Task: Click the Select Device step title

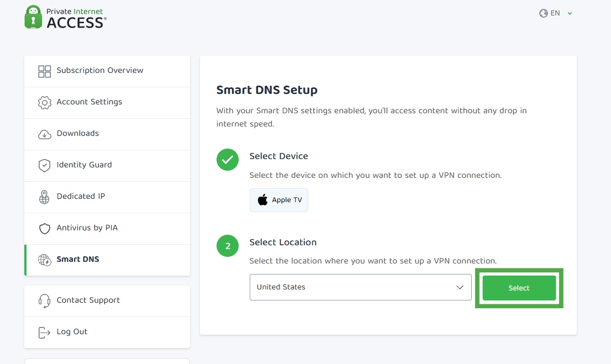Action: (278, 156)
